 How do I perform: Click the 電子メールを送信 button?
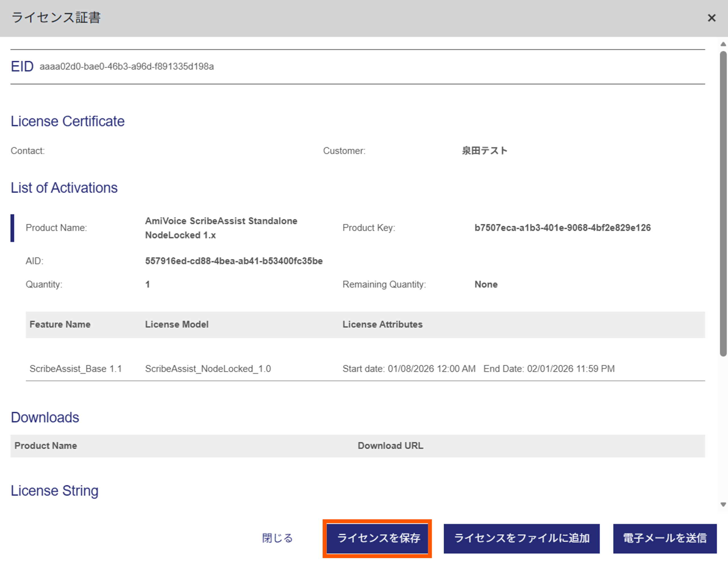[665, 538]
